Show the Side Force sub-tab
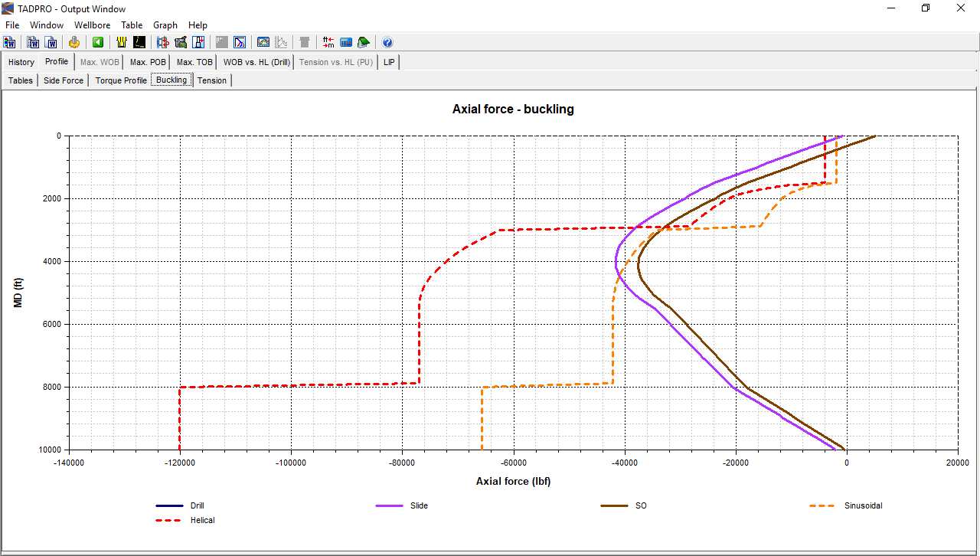This screenshot has width=980, height=556. (64, 80)
